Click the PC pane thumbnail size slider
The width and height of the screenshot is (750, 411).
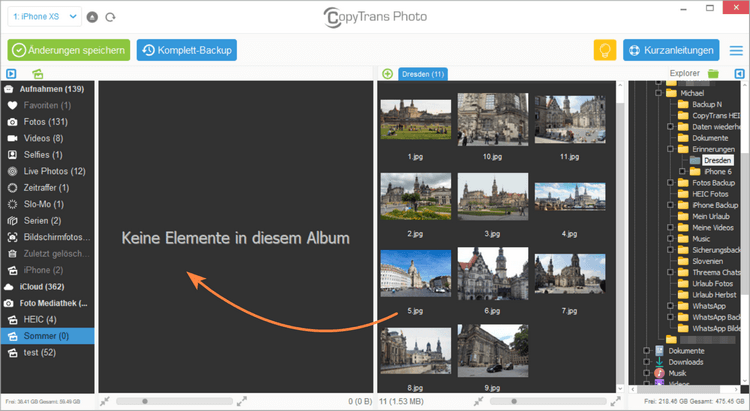click(x=548, y=401)
